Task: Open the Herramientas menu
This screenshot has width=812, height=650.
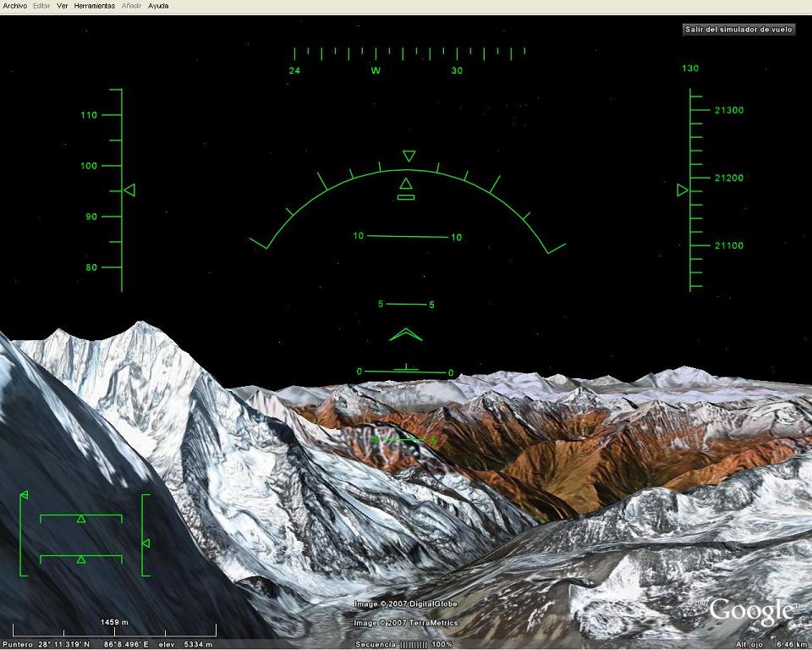Action: click(x=95, y=6)
